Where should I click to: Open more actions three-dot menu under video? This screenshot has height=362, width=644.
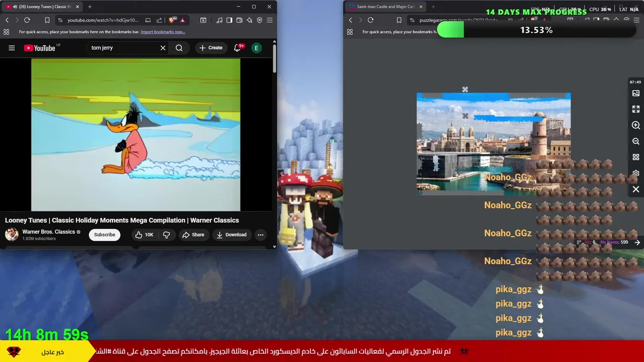(x=260, y=235)
